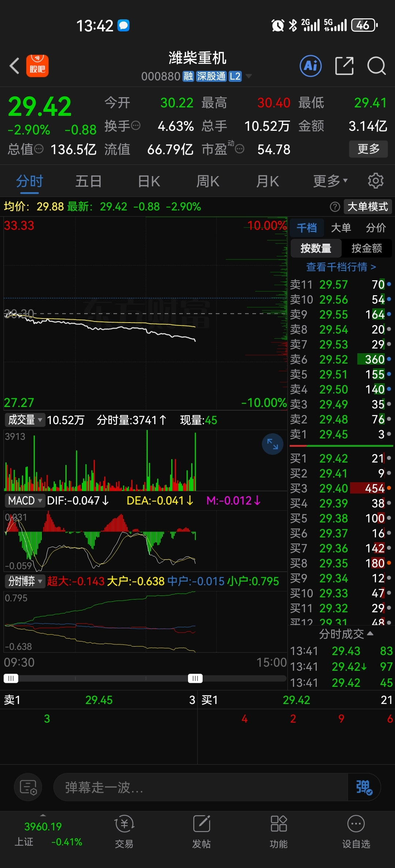Select the 大单 tab
Screen dimensions: 395x868
click(341, 228)
